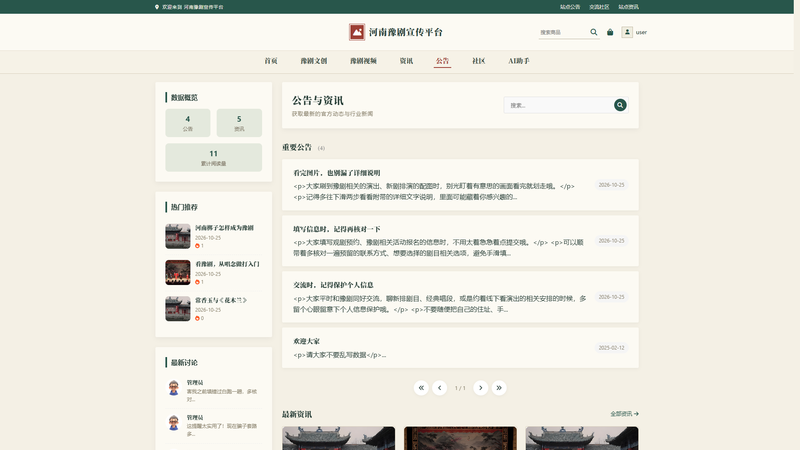Select the 公告 nav tab
800x450 pixels.
tap(442, 61)
